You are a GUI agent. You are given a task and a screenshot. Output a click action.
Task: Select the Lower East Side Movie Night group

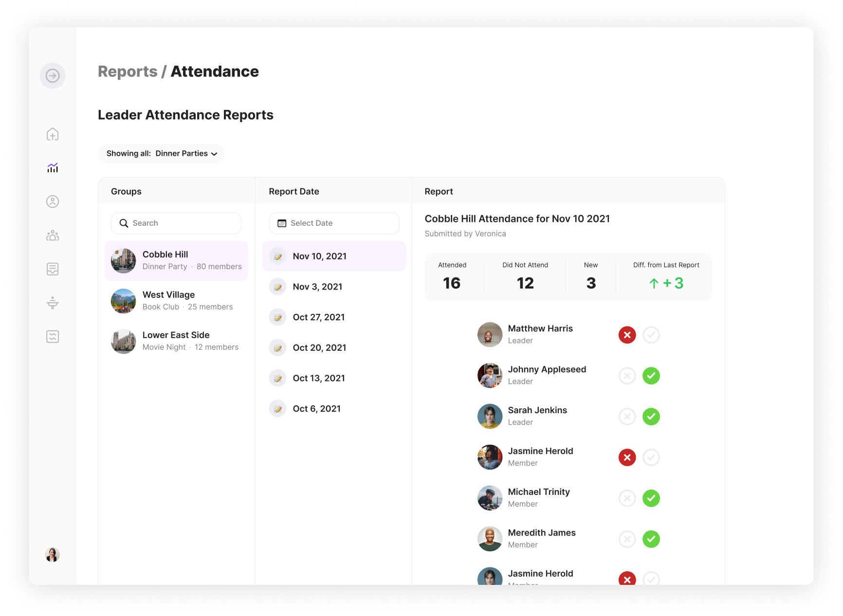pyautogui.click(x=175, y=341)
